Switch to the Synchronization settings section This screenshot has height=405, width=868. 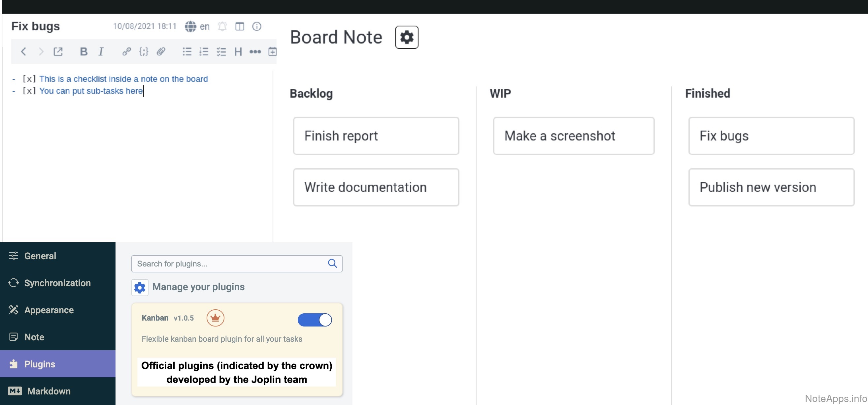click(x=57, y=283)
